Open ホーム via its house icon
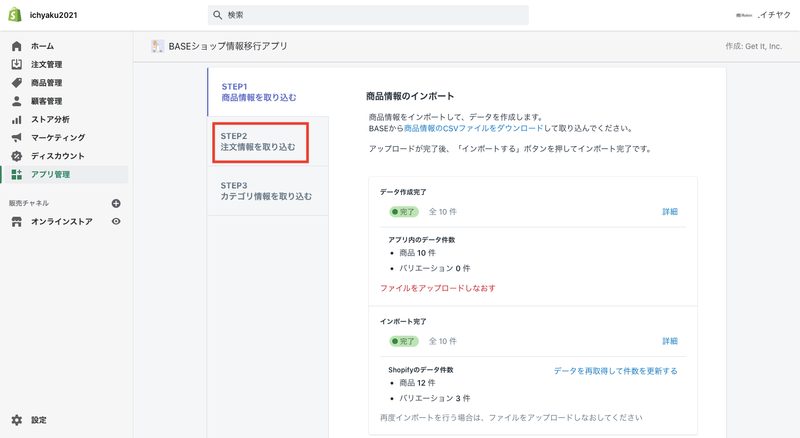The height and width of the screenshot is (438, 800). [17, 46]
